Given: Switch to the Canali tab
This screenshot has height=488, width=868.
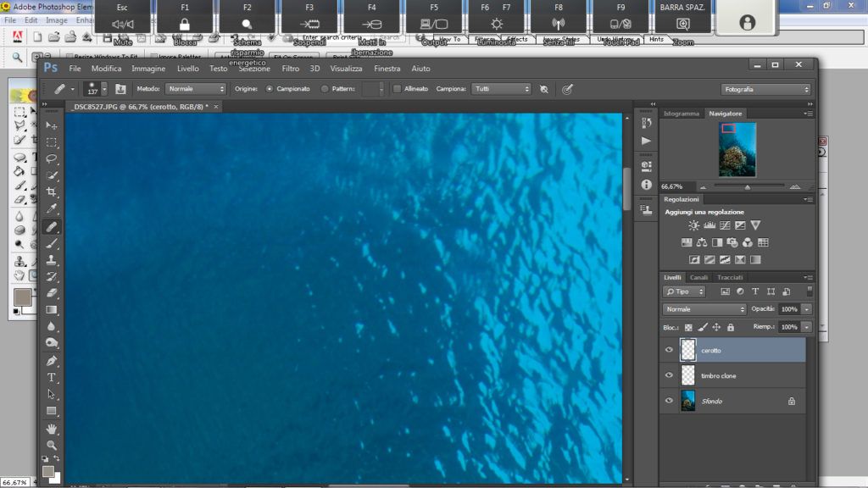Looking at the screenshot, I should point(698,277).
